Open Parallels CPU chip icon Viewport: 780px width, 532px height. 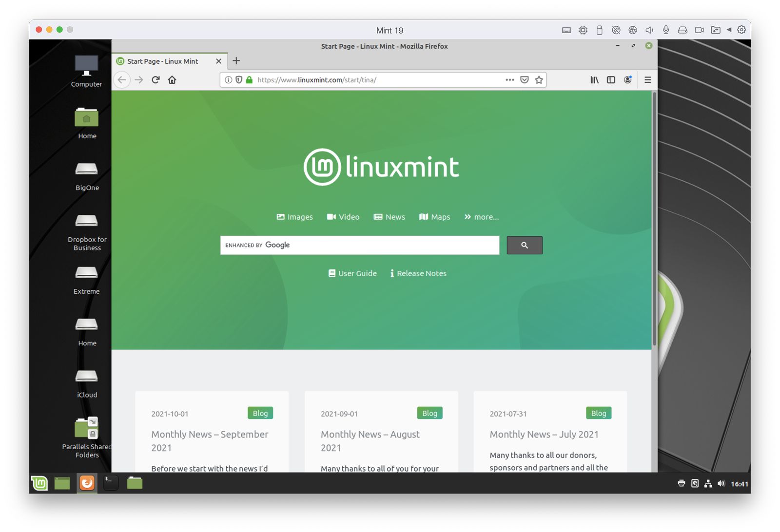(583, 30)
